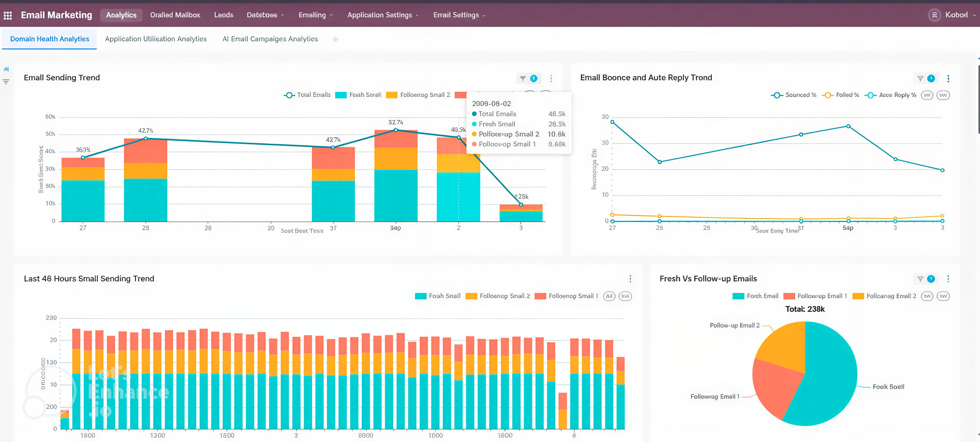This screenshot has width=980, height=442.
Task: Click the Sending Trend bar above x-label 37
Action: (x=333, y=184)
